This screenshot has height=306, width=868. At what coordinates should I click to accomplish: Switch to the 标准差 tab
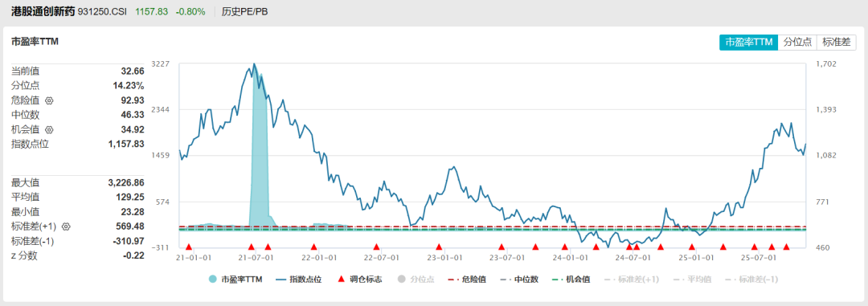coord(836,42)
